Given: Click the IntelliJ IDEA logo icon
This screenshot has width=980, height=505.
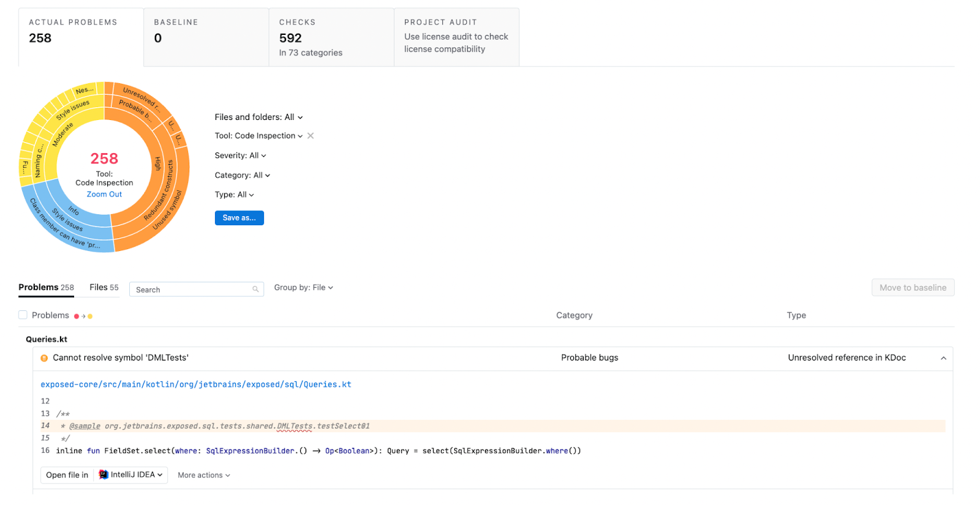Looking at the screenshot, I should tap(104, 475).
